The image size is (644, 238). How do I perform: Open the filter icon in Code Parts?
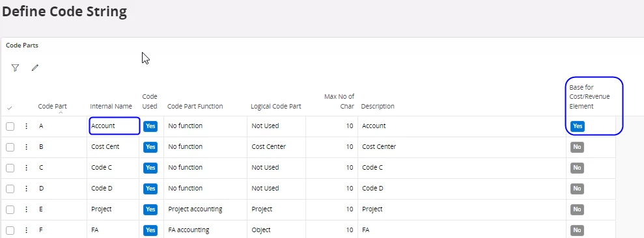click(x=15, y=68)
